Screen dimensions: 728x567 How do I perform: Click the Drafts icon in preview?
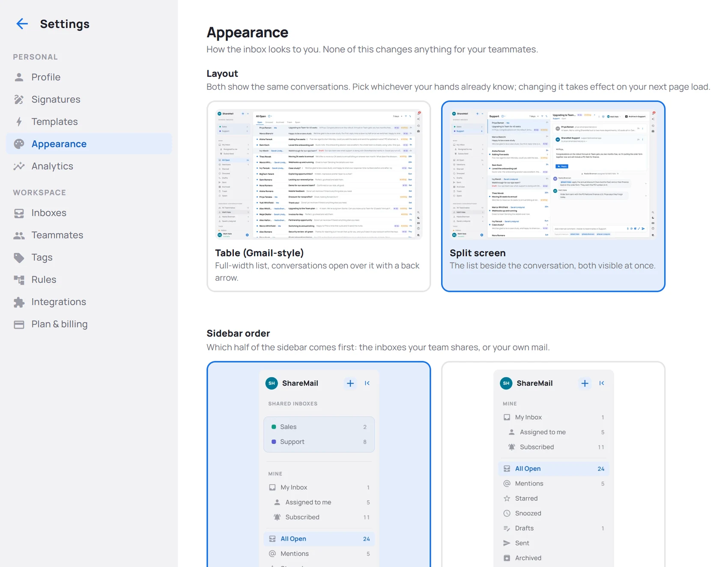pos(507,528)
